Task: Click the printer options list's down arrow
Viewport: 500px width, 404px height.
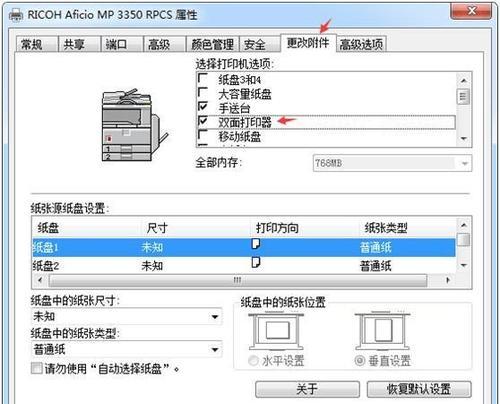Action: [464, 139]
